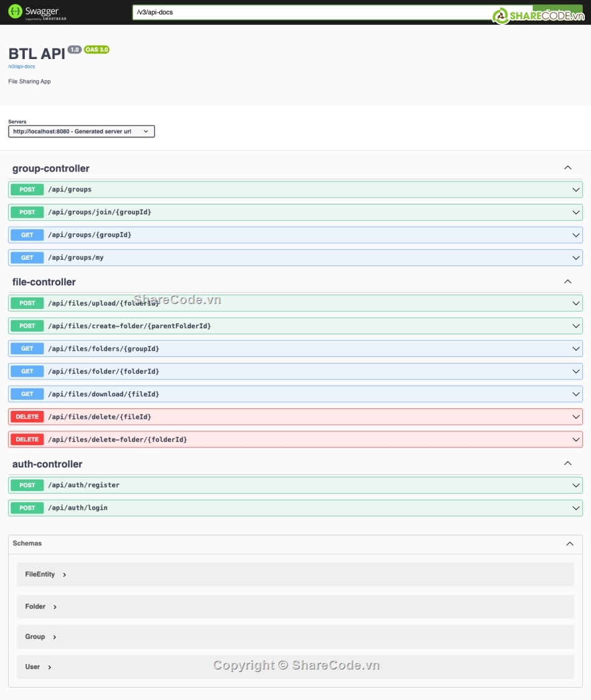This screenshot has width=591, height=700.
Task: Open the Servers dropdown for localhost:8080
Action: 81,132
